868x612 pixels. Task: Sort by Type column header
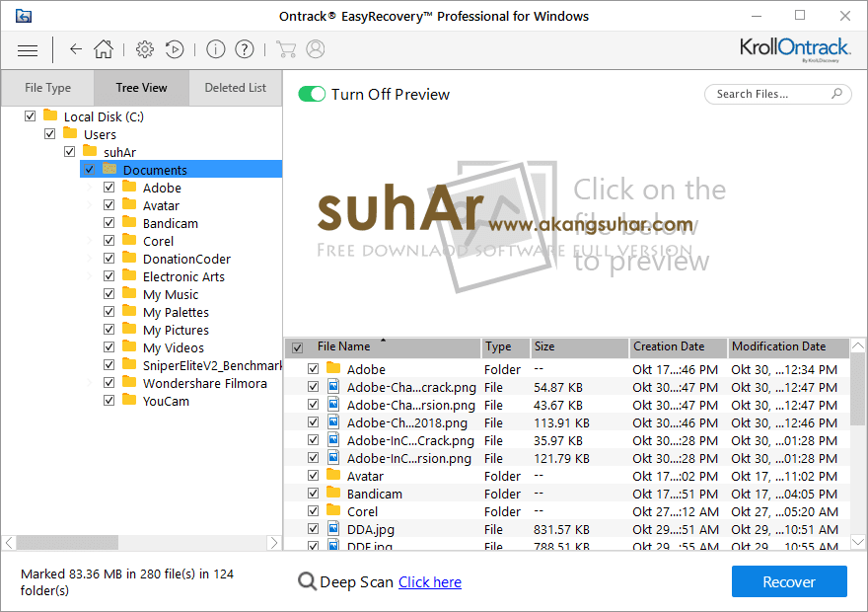point(505,347)
